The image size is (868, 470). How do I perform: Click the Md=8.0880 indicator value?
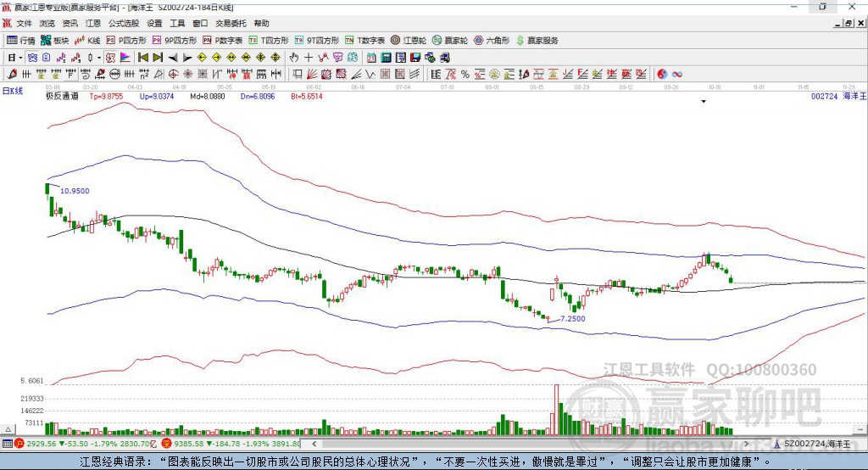tap(208, 97)
